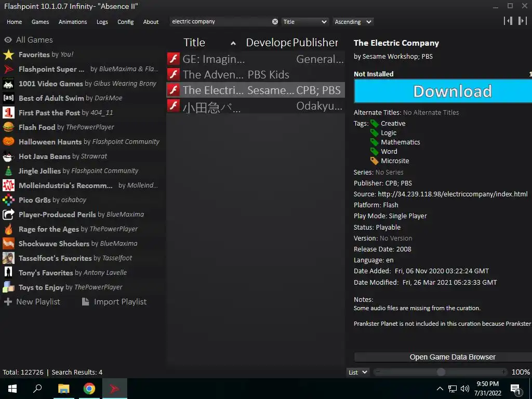Click the Tasselfoot's Favorites avatar icon
The width and height of the screenshot is (532, 399).
pos(8,258)
